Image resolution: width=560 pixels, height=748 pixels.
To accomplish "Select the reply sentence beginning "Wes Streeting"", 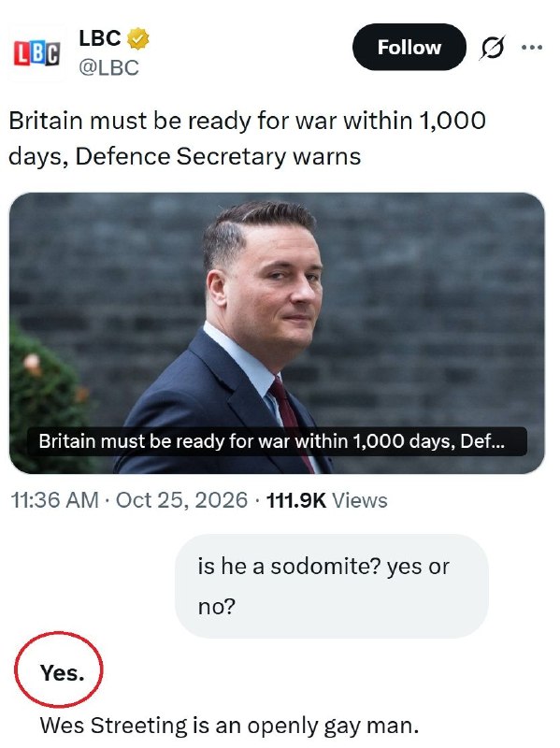I will (229, 726).
